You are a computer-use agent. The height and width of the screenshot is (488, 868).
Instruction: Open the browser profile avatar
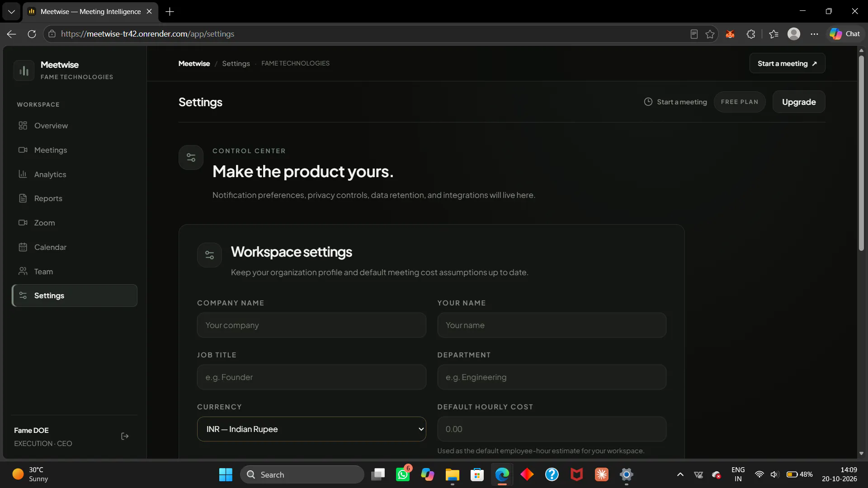(x=793, y=34)
